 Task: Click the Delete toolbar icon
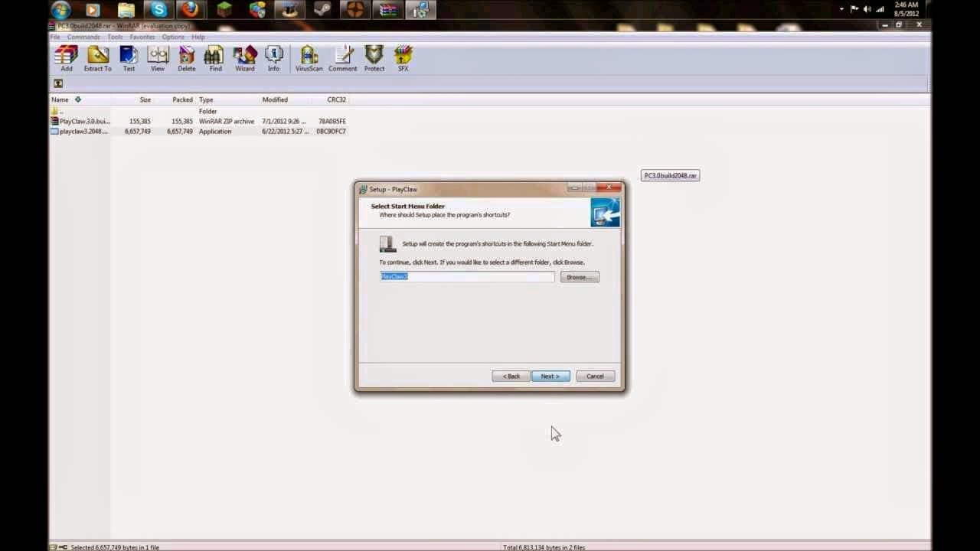tap(187, 59)
